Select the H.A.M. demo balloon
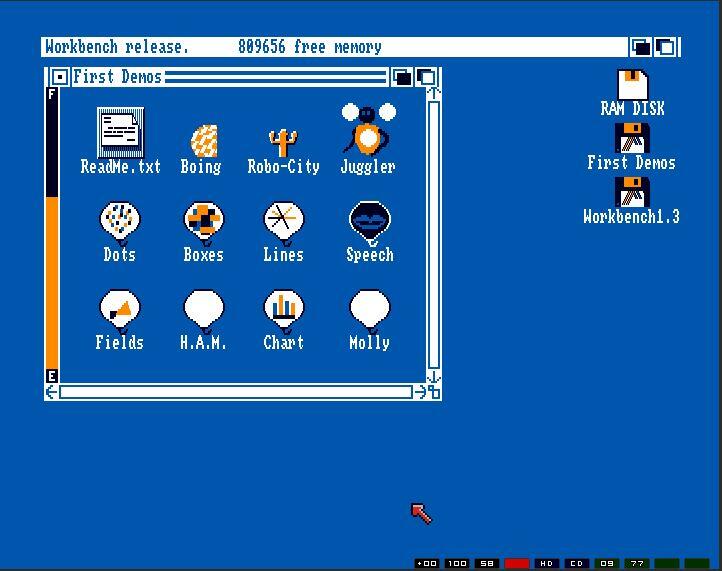 coord(204,311)
